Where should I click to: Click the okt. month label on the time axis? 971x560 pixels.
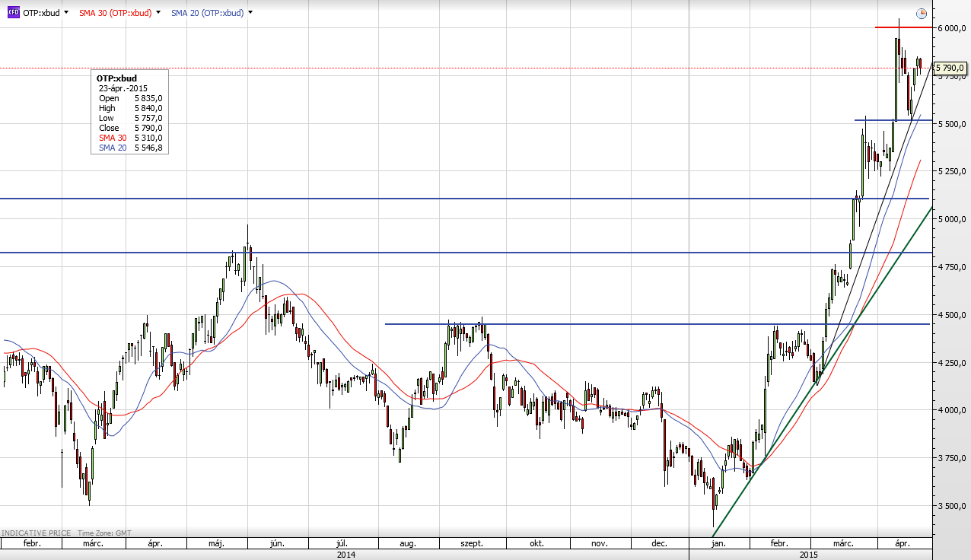(x=536, y=544)
